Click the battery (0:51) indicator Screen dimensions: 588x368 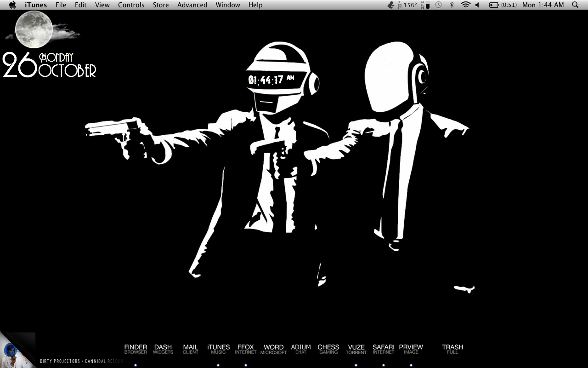tap(503, 5)
